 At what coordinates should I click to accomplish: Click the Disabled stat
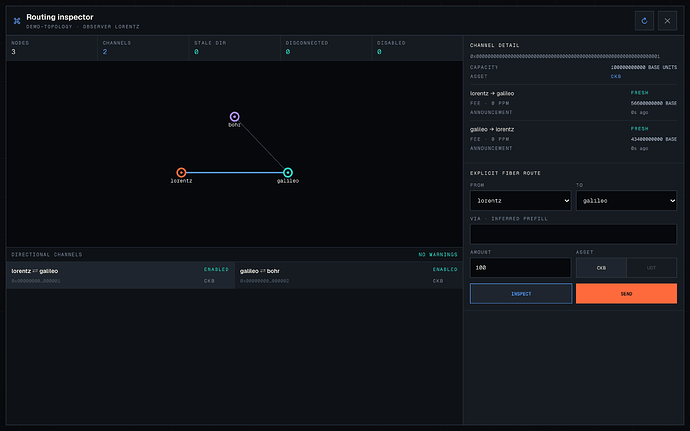coord(417,48)
